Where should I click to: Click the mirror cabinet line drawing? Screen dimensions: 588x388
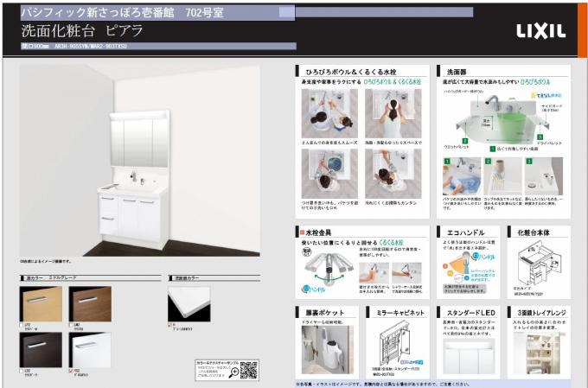[x=396, y=344]
